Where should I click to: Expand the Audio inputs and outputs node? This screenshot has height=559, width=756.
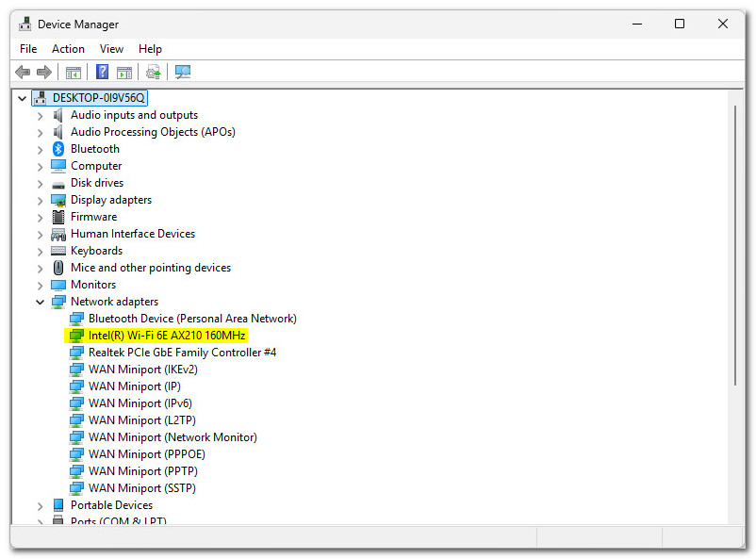pos(40,115)
